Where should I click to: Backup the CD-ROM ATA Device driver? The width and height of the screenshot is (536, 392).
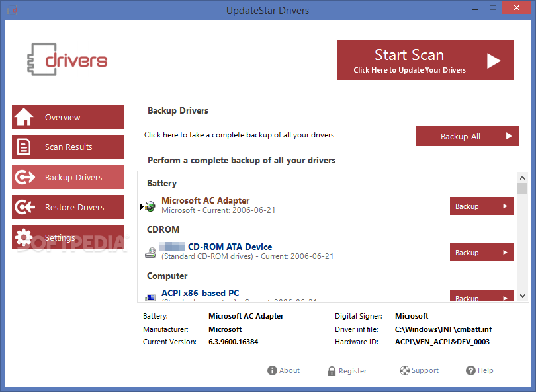coord(482,253)
